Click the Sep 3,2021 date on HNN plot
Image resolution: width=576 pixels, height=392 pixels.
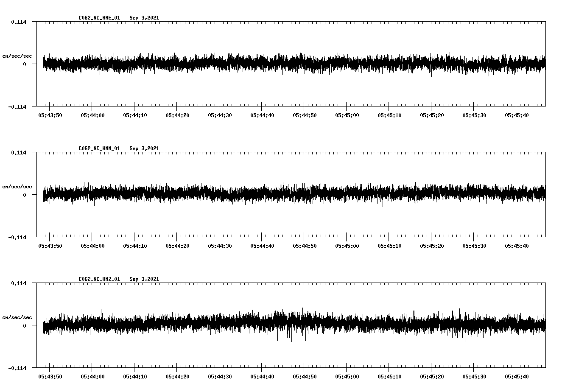144,148
